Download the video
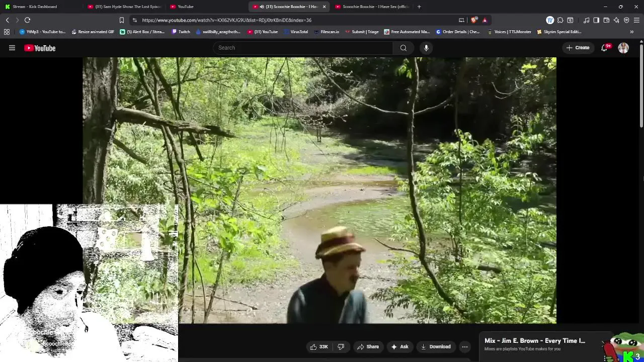644x362 pixels. (x=436, y=346)
